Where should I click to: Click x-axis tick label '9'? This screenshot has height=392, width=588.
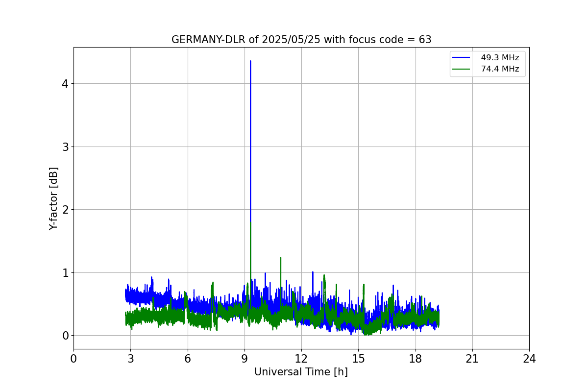pyautogui.click(x=245, y=359)
